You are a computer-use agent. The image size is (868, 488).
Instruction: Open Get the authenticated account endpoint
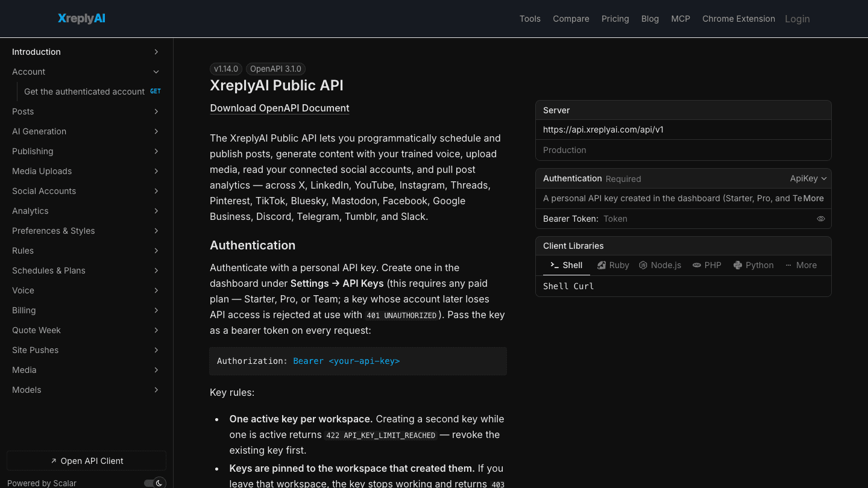92,92
